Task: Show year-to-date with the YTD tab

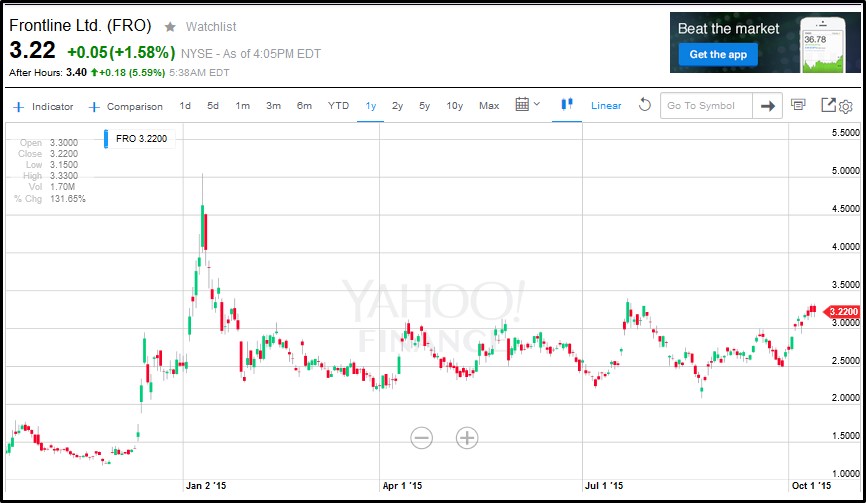Action: [338, 105]
